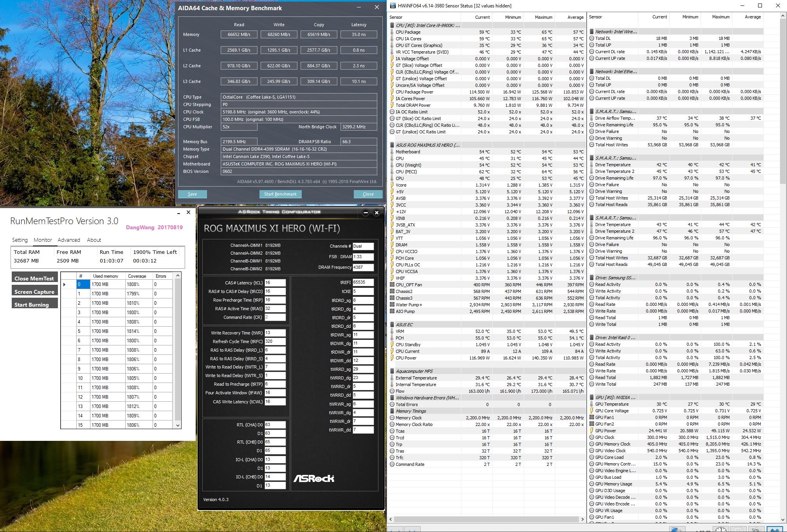Select the Memory Timings group header
Image resolution: width=787 pixels, height=532 pixels.
(411, 411)
